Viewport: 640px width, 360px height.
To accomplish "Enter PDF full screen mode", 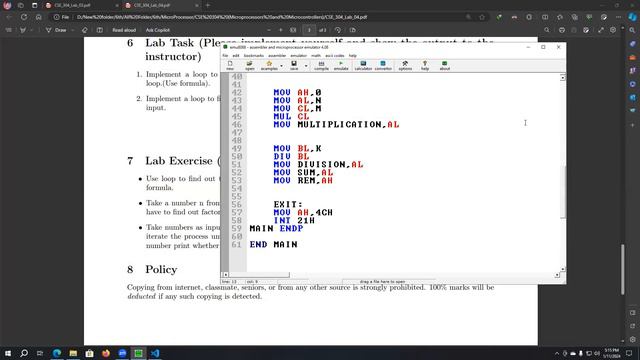I will [x=601, y=30].
